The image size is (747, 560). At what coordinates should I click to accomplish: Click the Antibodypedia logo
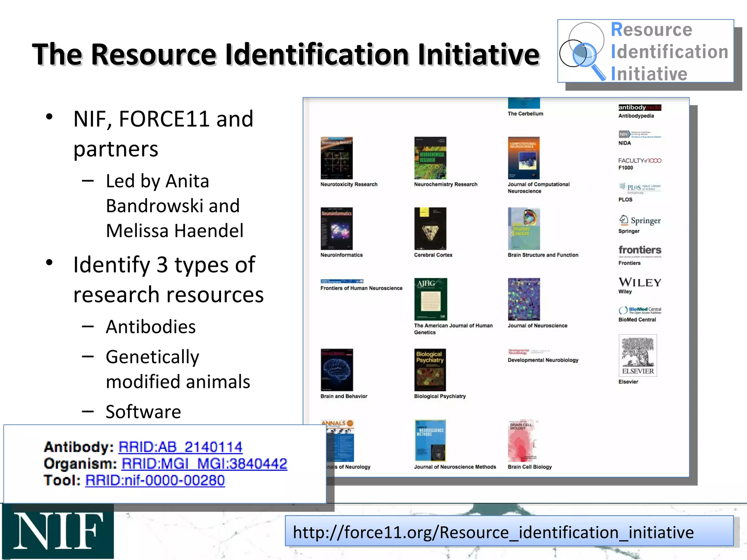pos(640,107)
